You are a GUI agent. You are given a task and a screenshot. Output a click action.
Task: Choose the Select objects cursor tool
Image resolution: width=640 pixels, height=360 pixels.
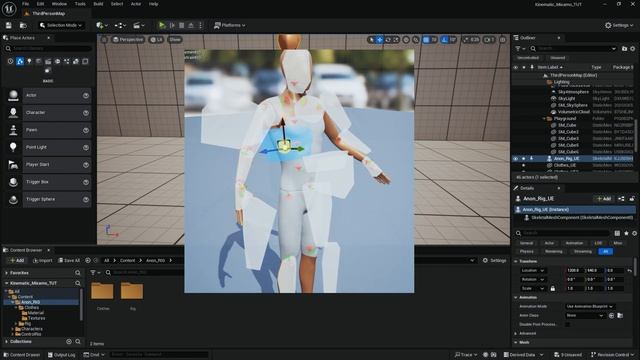371,40
